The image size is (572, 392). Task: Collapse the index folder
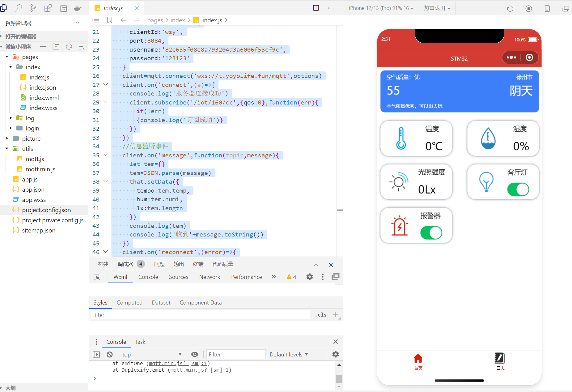[x=11, y=67]
